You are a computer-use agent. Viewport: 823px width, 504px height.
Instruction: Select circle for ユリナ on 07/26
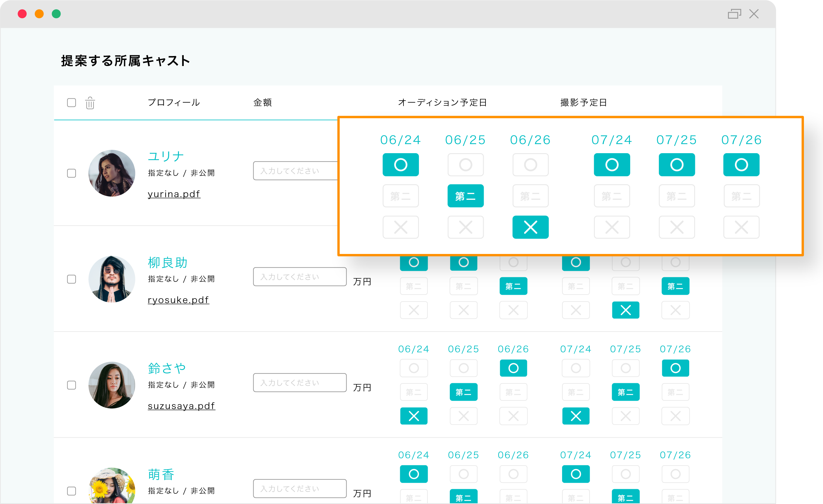(x=741, y=165)
